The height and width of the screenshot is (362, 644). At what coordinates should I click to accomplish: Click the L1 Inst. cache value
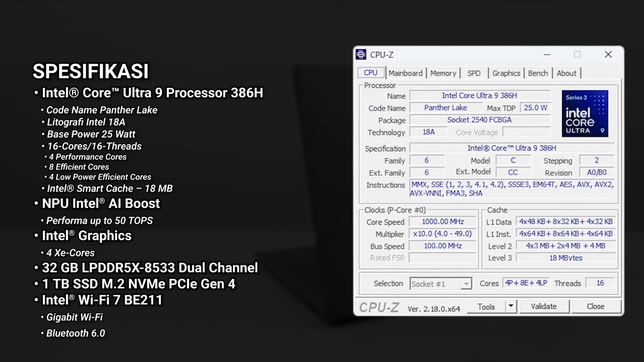566,234
